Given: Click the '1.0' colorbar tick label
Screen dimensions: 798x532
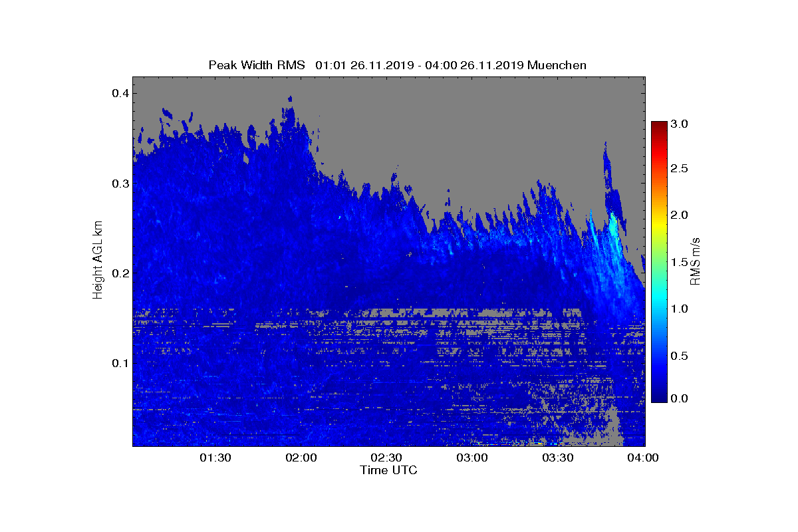Looking at the screenshot, I should 679,309.
